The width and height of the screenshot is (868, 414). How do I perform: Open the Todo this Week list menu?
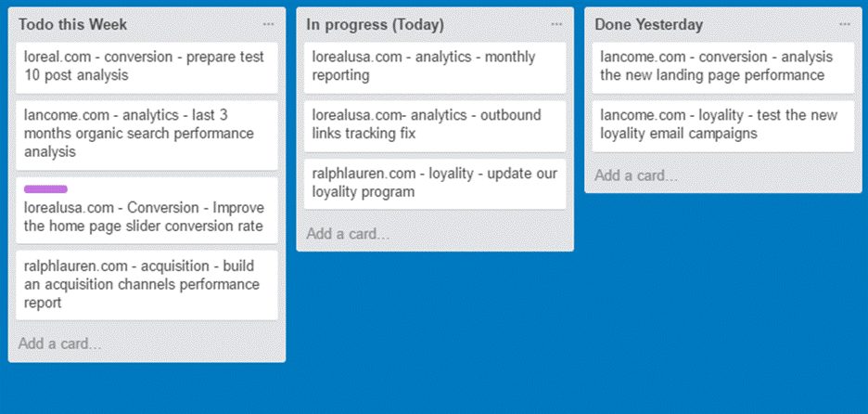point(268,24)
